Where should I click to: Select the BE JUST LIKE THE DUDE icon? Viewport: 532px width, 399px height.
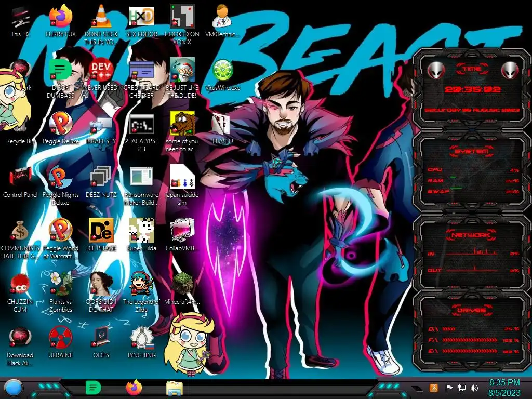tap(182, 70)
